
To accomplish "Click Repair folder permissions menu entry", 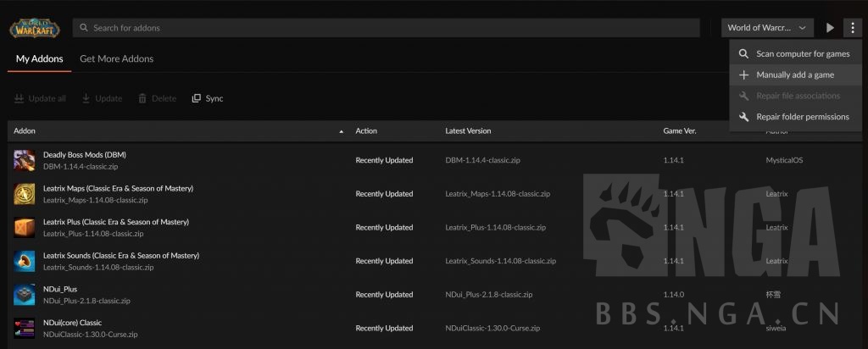I will (802, 117).
